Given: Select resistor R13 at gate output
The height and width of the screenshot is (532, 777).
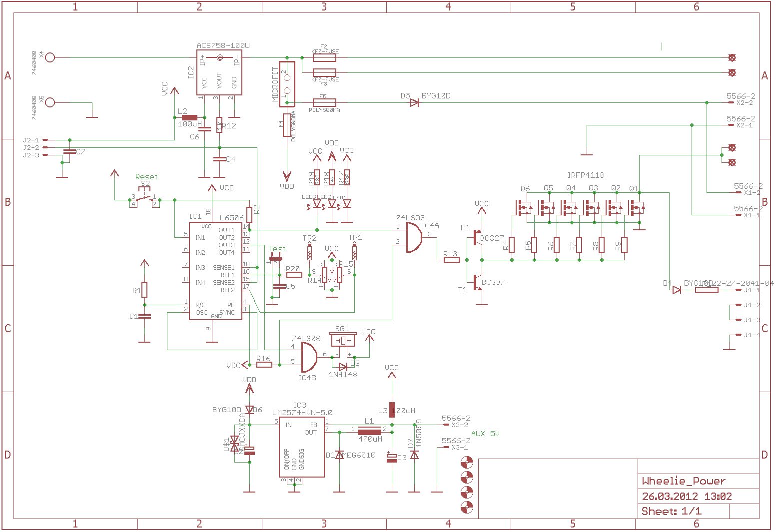Looking at the screenshot, I should click(x=451, y=260).
